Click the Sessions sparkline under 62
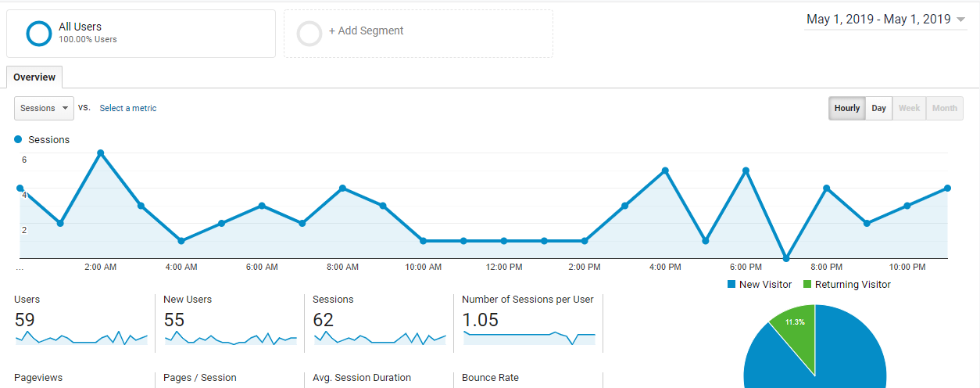This screenshot has height=388, width=980. pyautogui.click(x=380, y=338)
